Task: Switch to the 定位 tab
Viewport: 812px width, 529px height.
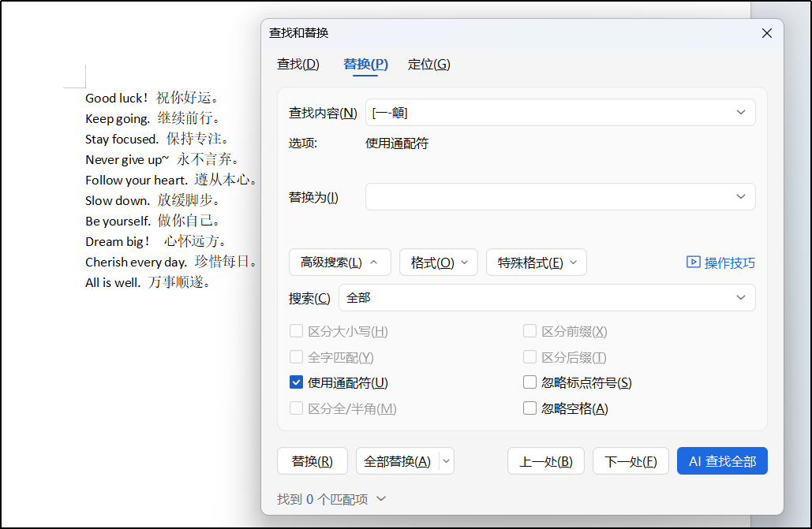Action: tap(428, 65)
